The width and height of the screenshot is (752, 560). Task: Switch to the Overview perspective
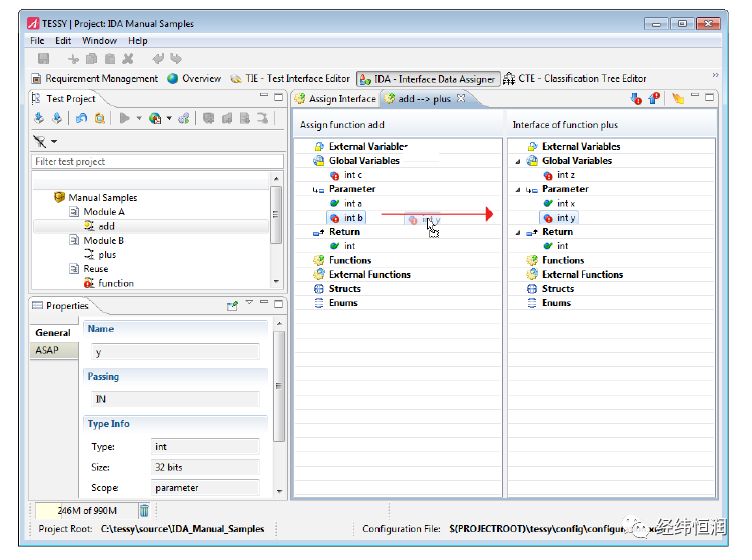click(x=194, y=79)
